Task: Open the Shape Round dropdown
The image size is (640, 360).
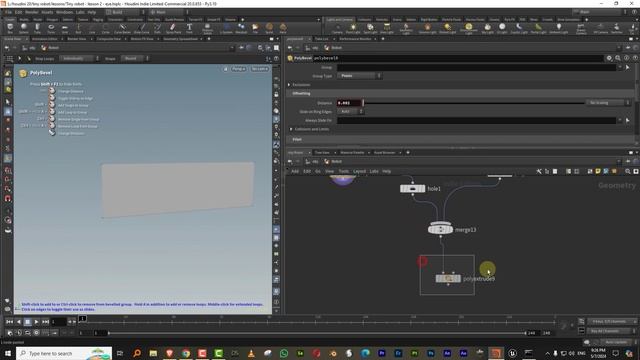Action: coord(136,58)
